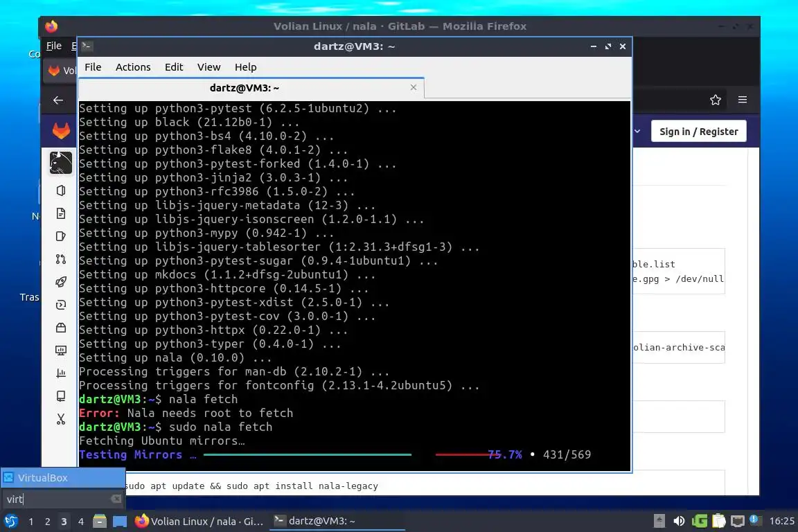Click the network monitor tray icon
Screen dimensions: 798x532
click(x=738, y=521)
